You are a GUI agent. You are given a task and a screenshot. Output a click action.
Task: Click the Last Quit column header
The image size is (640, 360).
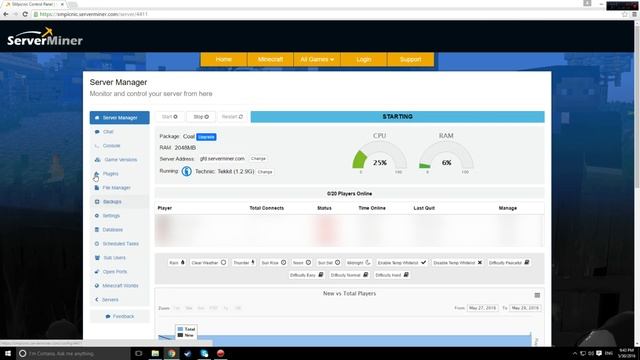[x=424, y=208]
